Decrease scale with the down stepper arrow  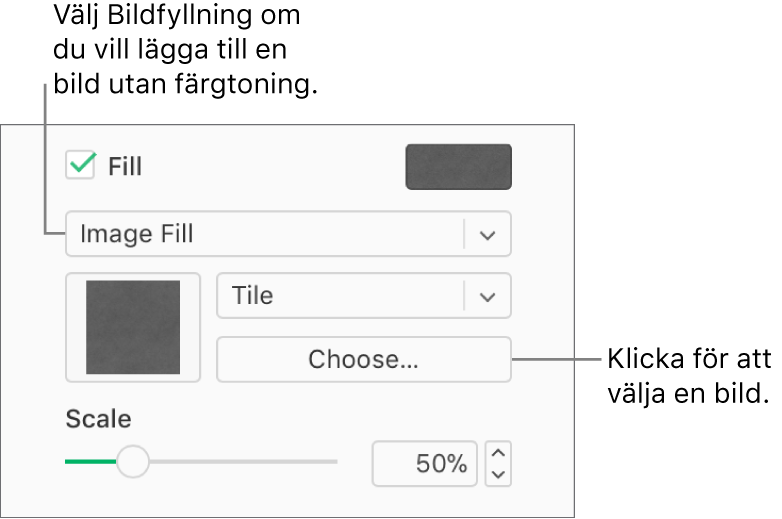[x=498, y=475]
